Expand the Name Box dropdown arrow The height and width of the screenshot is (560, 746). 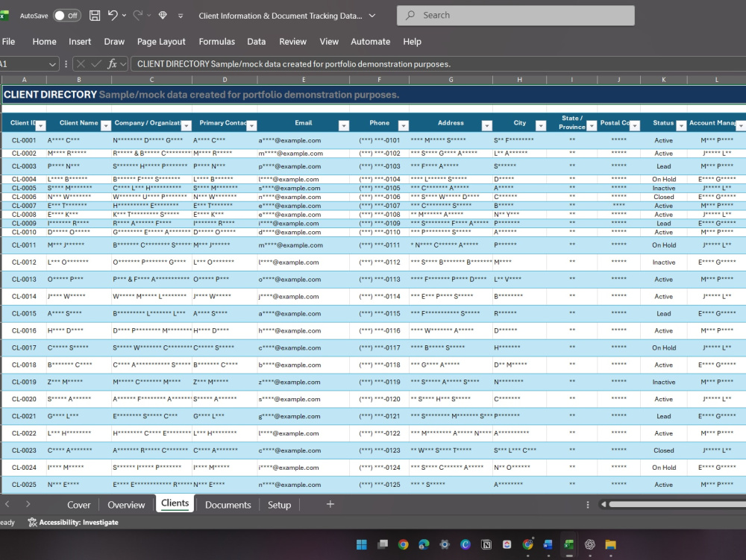52,64
